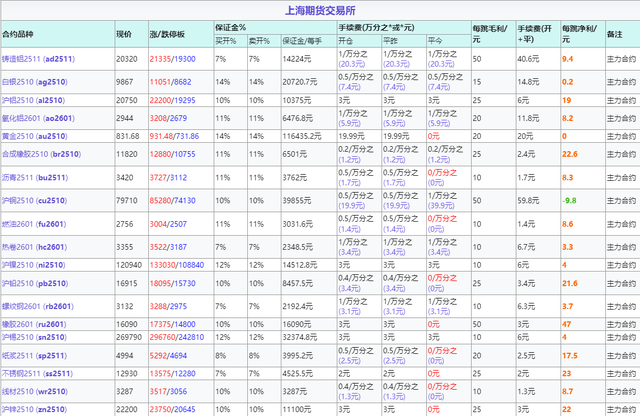Open the 热卷2601 (hc2601) contract link
Viewport: 640px width, 416px height.
click(x=34, y=247)
